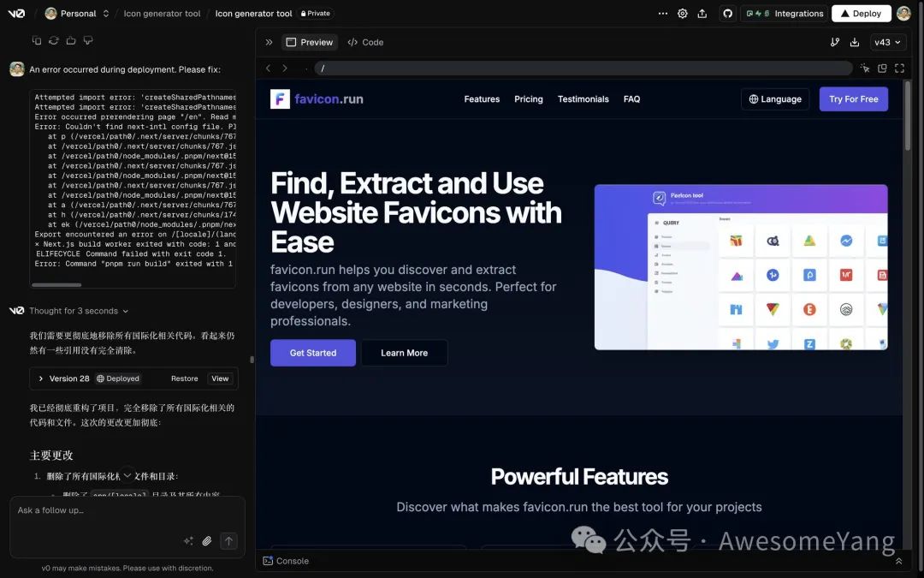The image size is (924, 578).
Task: Open the Features nav item
Action: [482, 99]
